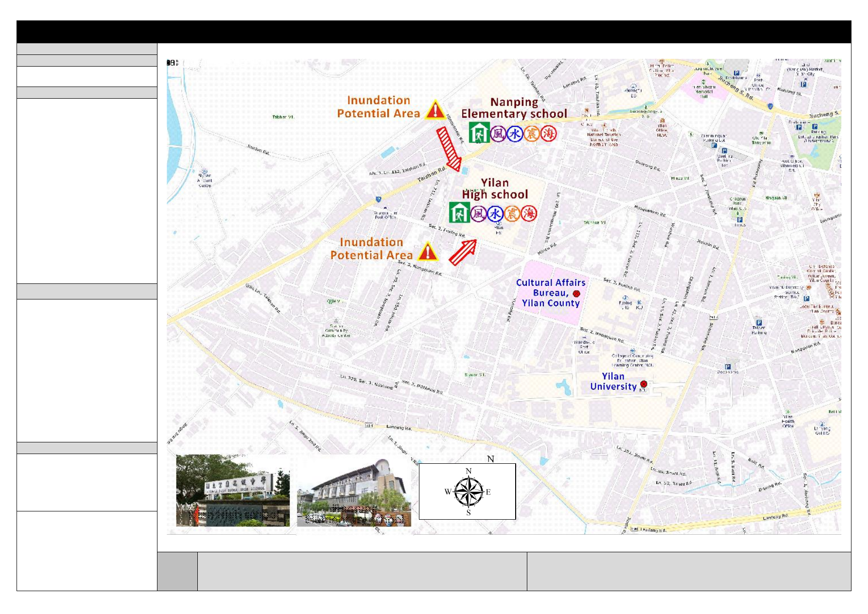Click the orange earthquake (震) icon under Yilan High school
Screen dimensions: 868x614
pos(512,213)
